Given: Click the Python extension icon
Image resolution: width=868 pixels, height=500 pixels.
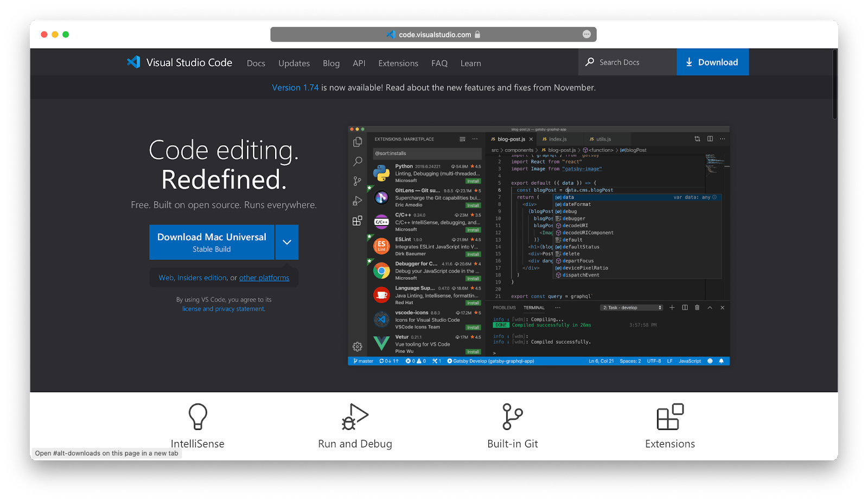Looking at the screenshot, I should (381, 173).
